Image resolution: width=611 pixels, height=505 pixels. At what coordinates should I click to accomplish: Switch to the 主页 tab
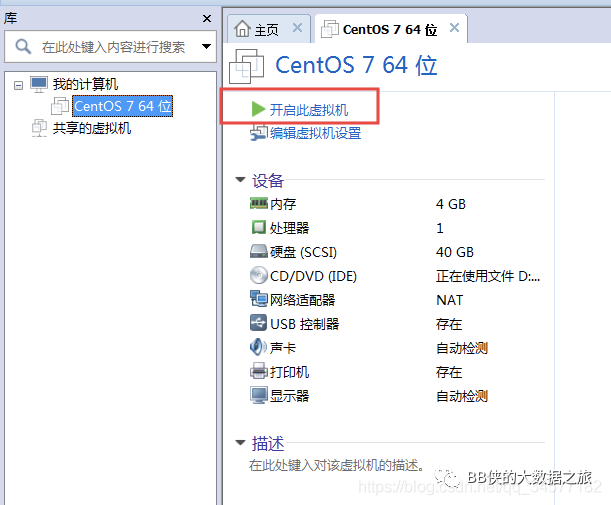267,30
